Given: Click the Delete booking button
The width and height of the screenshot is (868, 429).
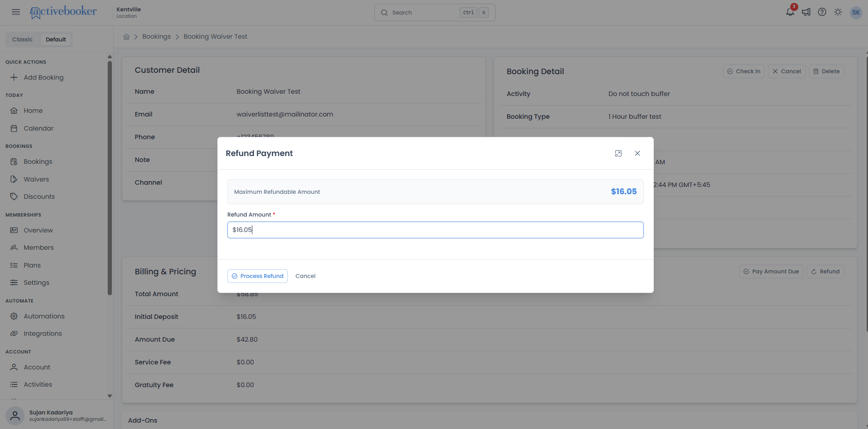Looking at the screenshot, I should (x=826, y=71).
